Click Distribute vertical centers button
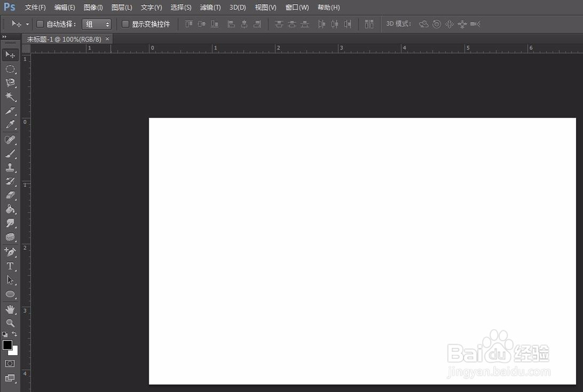The width and height of the screenshot is (583, 392). pyautogui.click(x=292, y=24)
